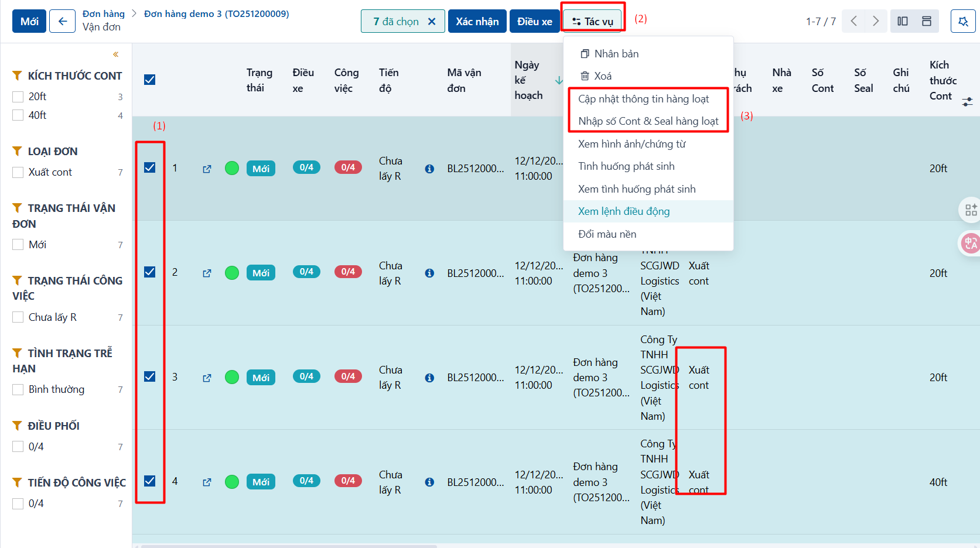Screen dimensions: 980x548
Task: Switch to the split panel view icon
Action: pyautogui.click(x=903, y=21)
